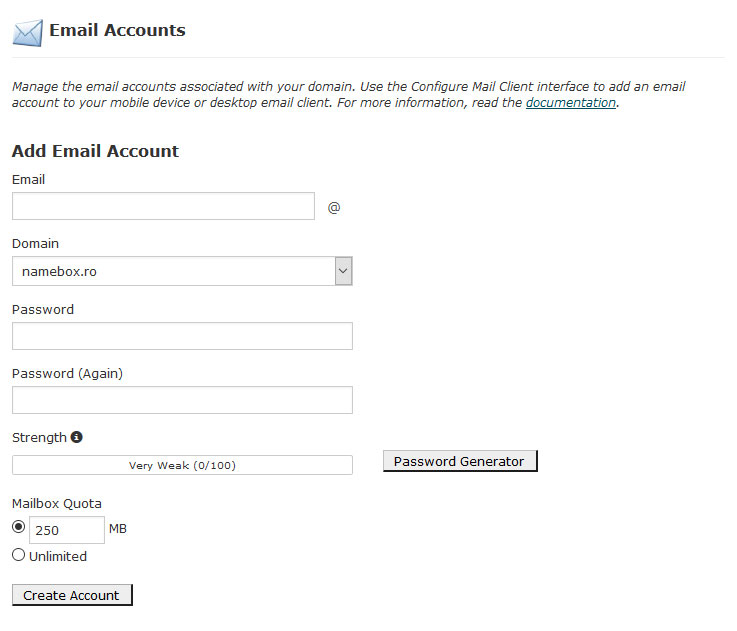
Task: Select the Unlimited quota radio button
Action: tap(18, 555)
